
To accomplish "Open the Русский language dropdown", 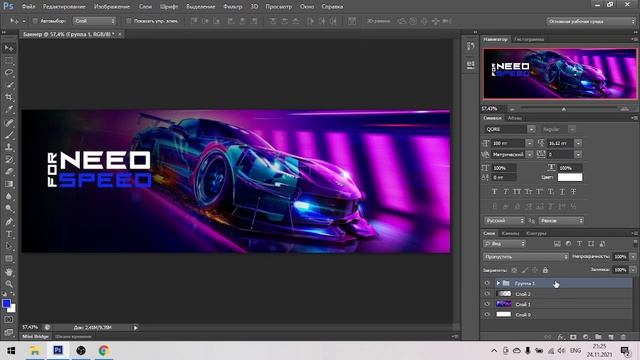I will [504, 220].
